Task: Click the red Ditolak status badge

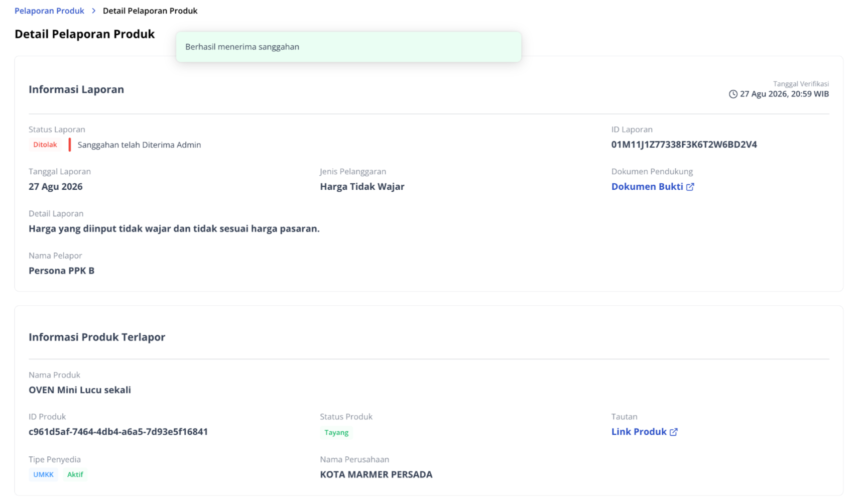Action: (x=45, y=145)
